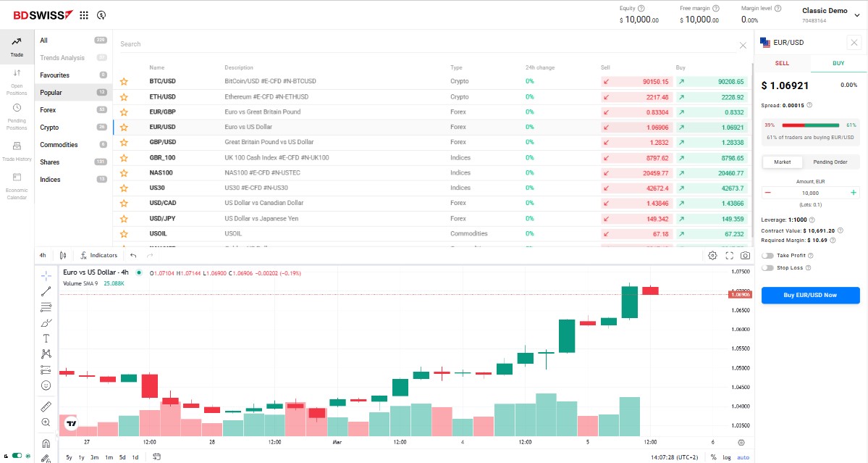Select the patterns drawing tool

[x=46, y=354]
